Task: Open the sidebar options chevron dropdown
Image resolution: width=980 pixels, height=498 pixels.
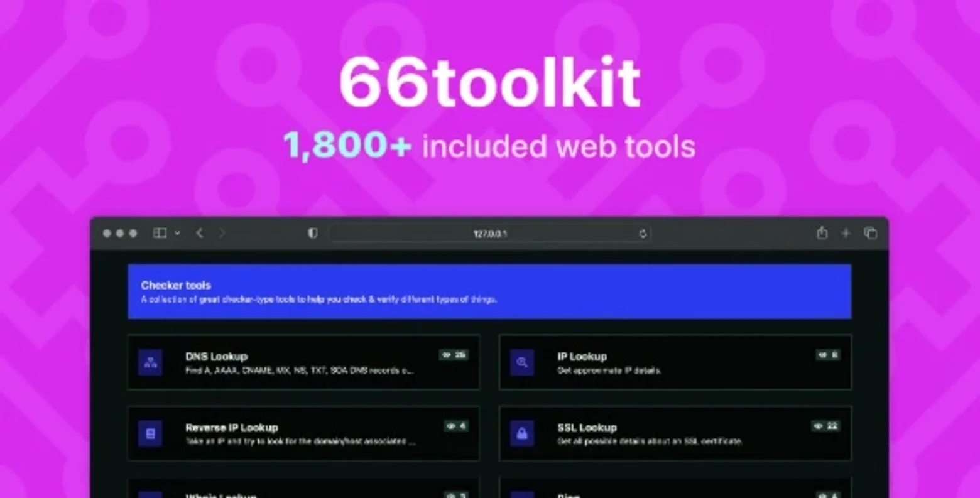Action: pos(177,233)
